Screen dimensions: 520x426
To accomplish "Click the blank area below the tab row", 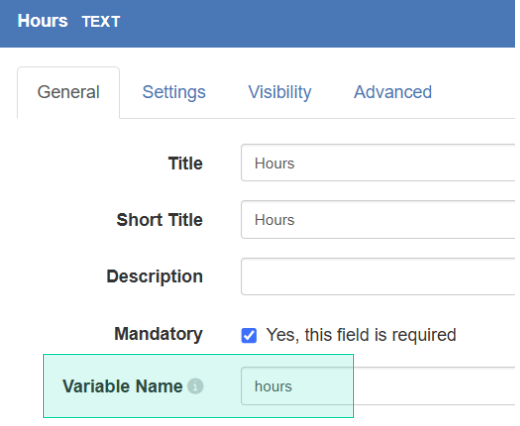I will pos(267,131).
